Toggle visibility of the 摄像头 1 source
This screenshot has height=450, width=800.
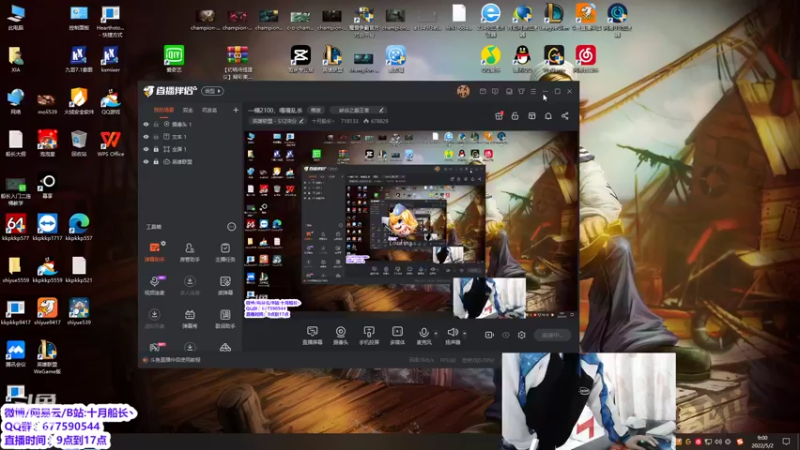point(146,124)
